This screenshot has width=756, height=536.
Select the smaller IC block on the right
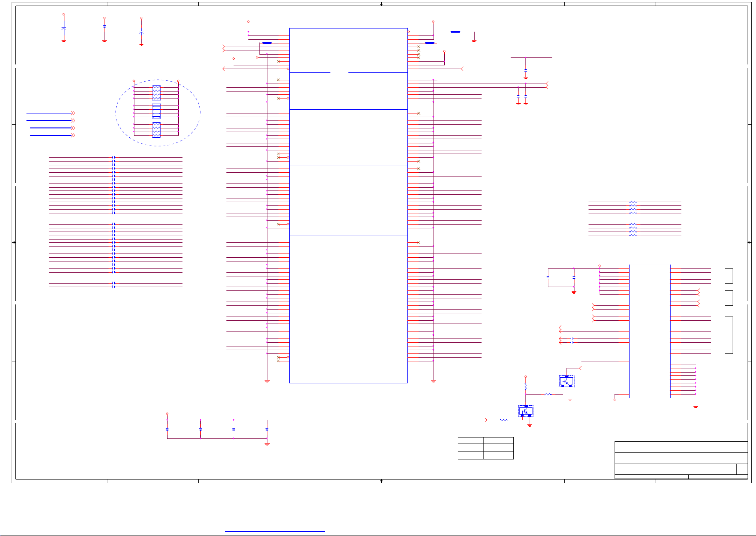pyautogui.click(x=650, y=331)
